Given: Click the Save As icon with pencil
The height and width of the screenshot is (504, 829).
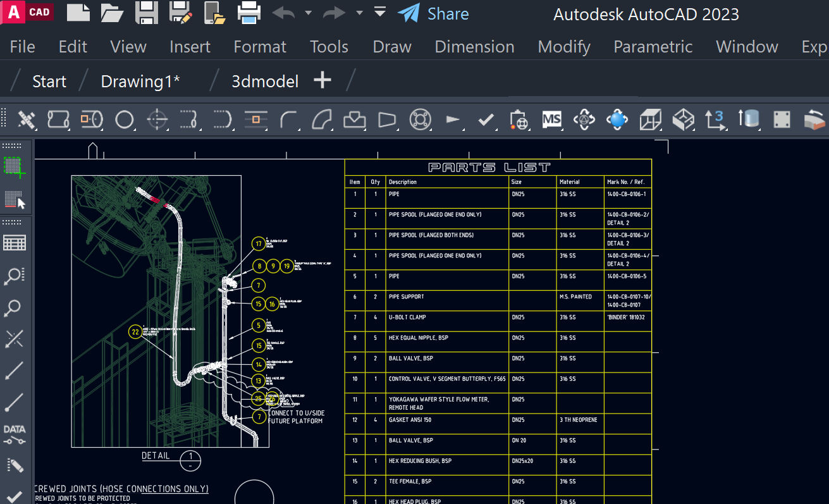Looking at the screenshot, I should (x=181, y=13).
